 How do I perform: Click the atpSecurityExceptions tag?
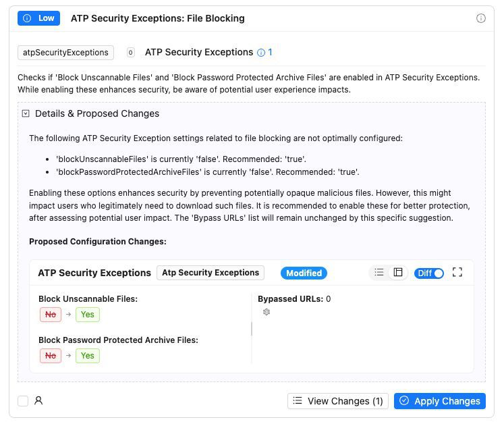coord(65,53)
